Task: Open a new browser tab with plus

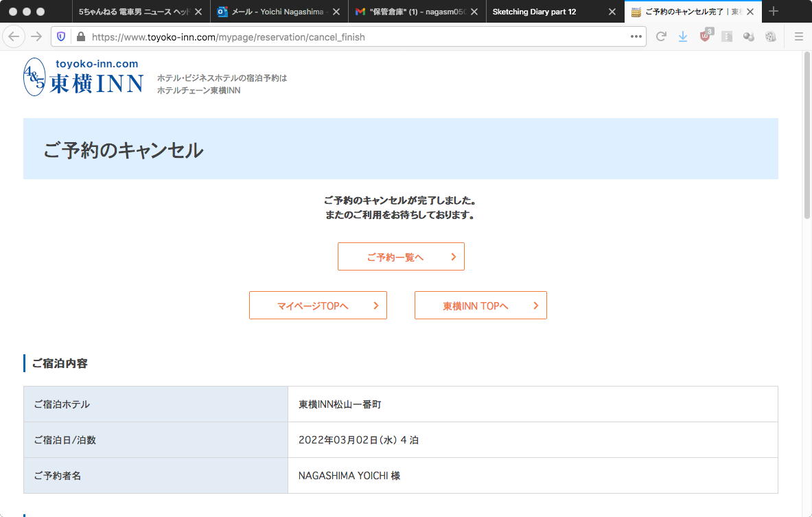Action: coord(774,12)
